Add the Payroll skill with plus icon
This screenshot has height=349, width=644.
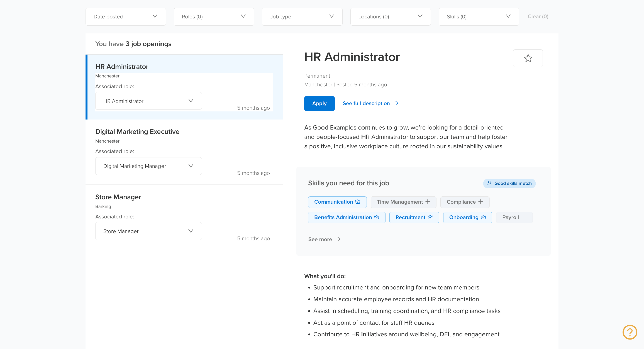tap(524, 217)
